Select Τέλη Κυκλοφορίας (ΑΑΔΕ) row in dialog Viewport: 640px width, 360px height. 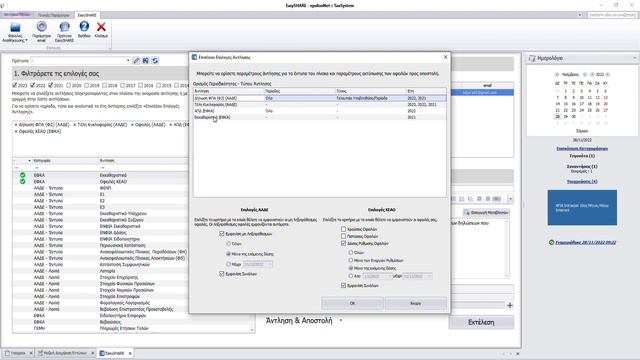point(320,104)
